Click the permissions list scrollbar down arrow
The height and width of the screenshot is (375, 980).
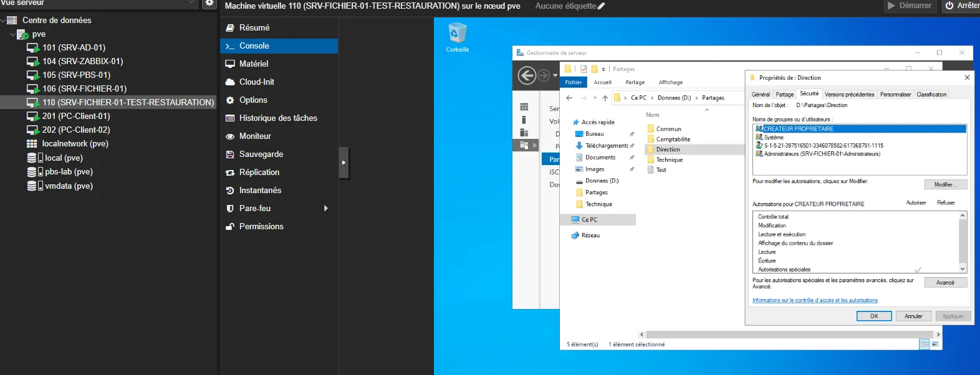click(963, 269)
